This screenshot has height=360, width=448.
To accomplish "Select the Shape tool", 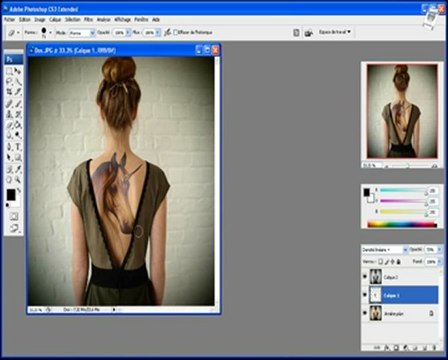I will (18, 158).
